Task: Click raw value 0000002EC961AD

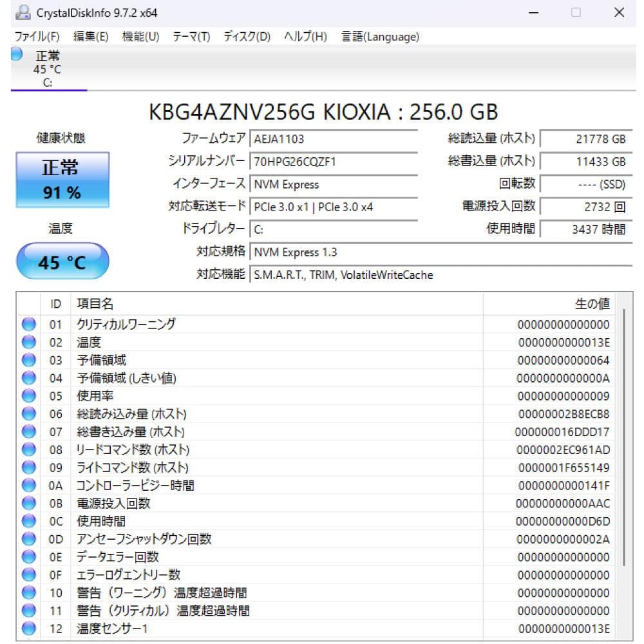Action: (x=563, y=450)
